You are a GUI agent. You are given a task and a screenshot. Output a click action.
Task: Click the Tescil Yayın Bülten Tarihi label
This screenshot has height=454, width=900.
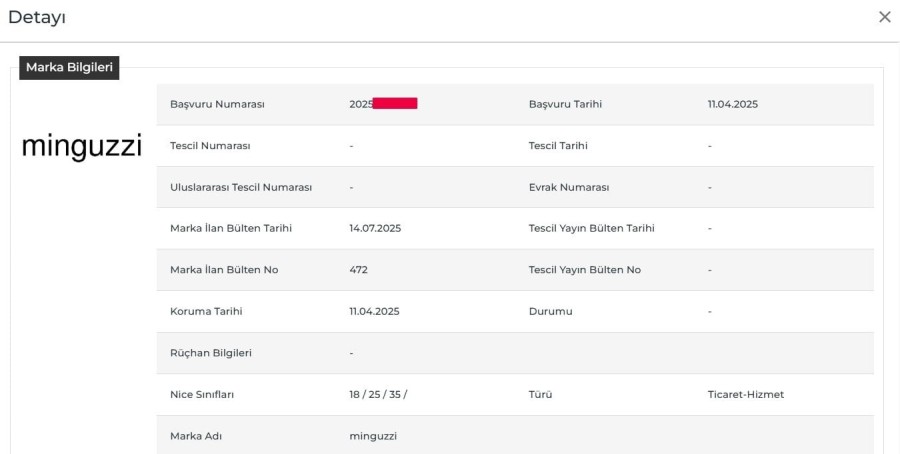[591, 228]
